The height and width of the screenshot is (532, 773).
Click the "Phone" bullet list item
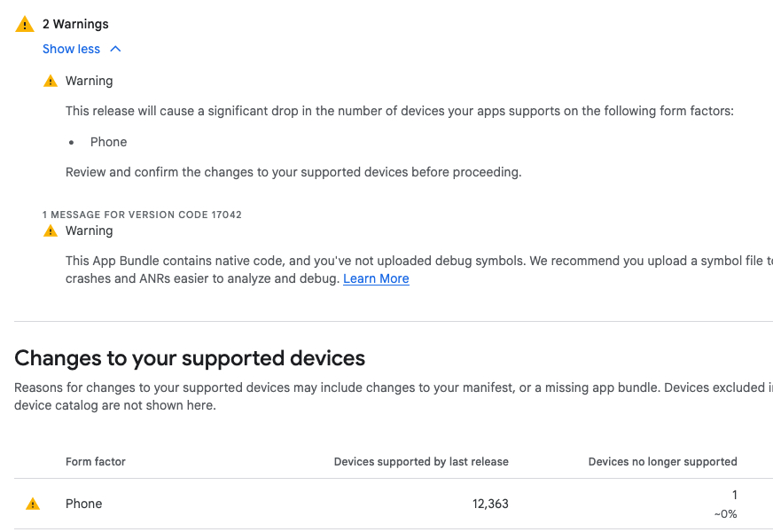point(108,142)
